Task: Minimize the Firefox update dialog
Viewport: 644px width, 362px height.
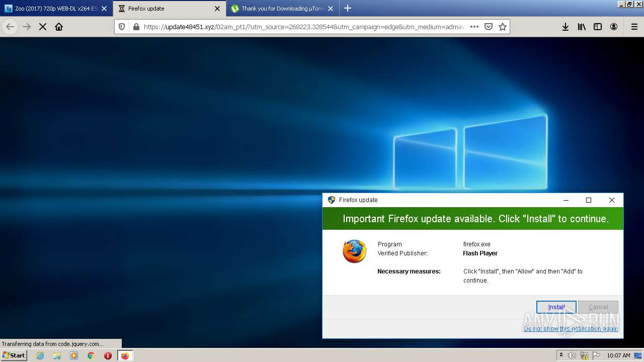Action: (566, 200)
